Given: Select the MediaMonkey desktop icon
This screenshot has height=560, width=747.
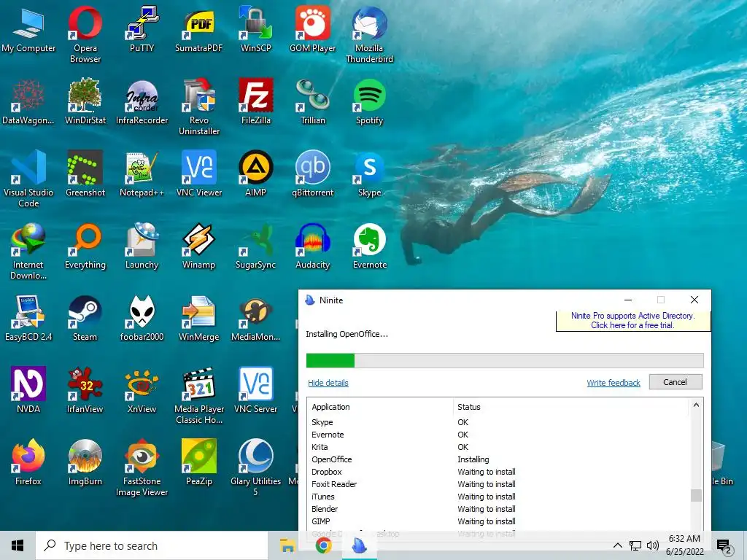Looking at the screenshot, I should pos(256,318).
